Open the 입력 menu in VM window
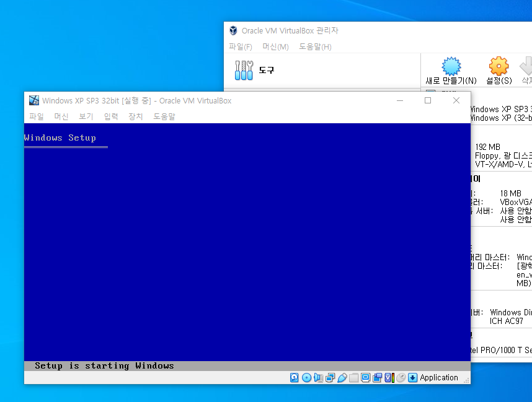Screen dimensions: 532x402 pyautogui.click(x=111, y=116)
